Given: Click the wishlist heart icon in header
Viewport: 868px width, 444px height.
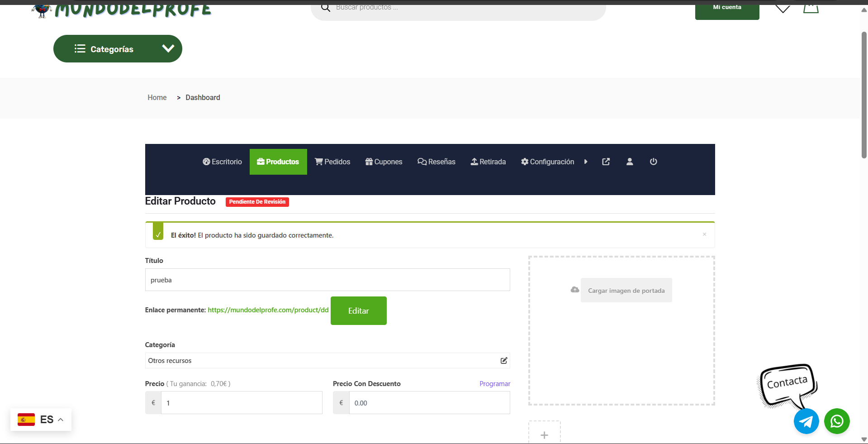Looking at the screenshot, I should pyautogui.click(x=783, y=9).
